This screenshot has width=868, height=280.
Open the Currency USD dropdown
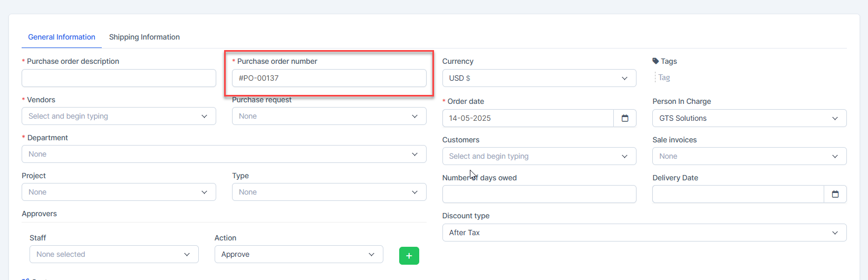(539, 78)
